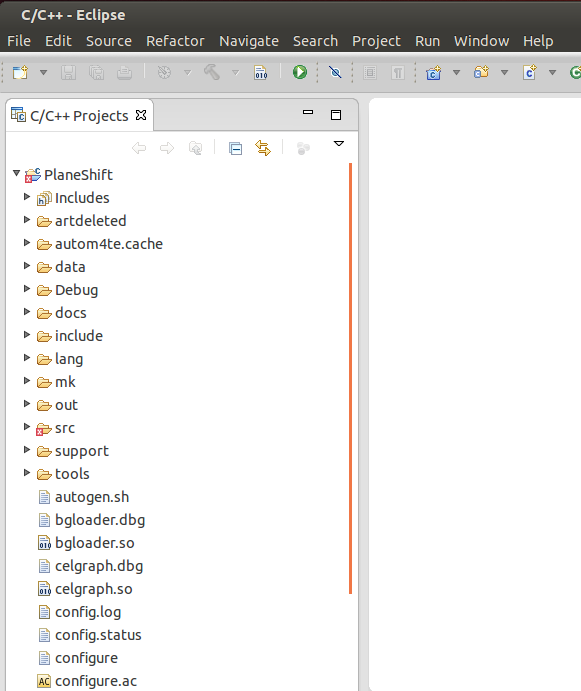The height and width of the screenshot is (691, 581).
Task: Click the New C++ Class toolbar icon
Action: click(x=529, y=72)
